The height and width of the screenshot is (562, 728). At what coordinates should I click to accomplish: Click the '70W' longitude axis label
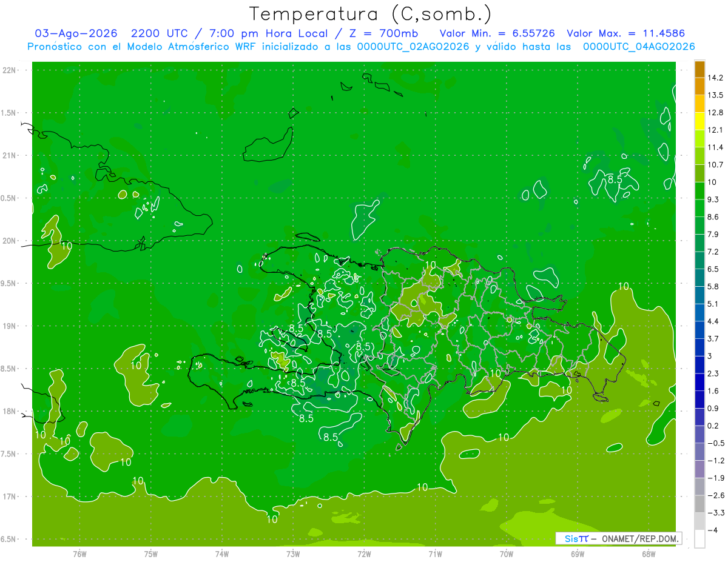click(x=507, y=554)
